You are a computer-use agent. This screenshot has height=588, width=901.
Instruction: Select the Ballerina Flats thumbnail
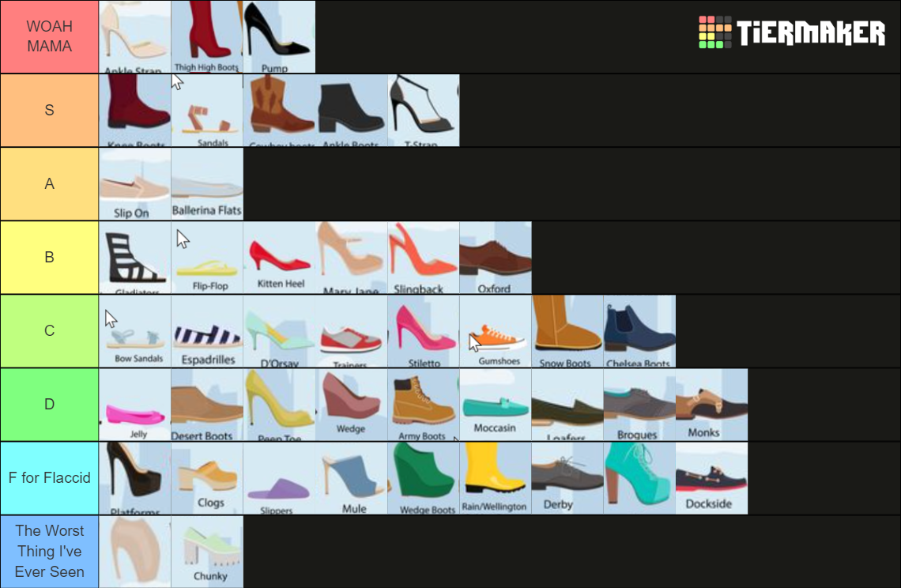click(x=207, y=183)
